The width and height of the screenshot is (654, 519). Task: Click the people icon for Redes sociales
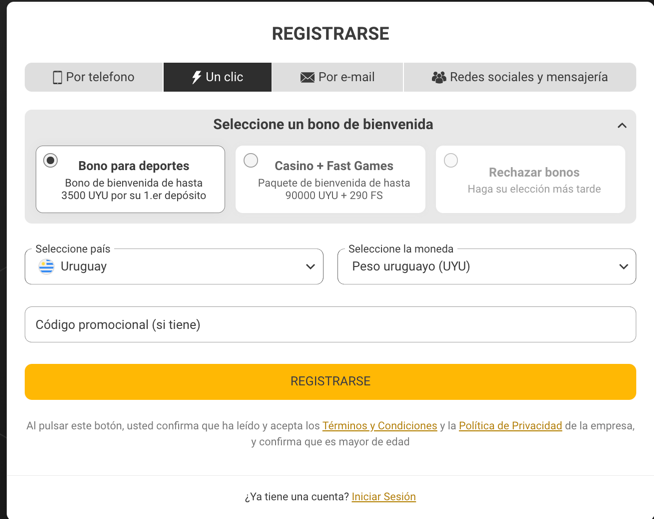coord(438,78)
